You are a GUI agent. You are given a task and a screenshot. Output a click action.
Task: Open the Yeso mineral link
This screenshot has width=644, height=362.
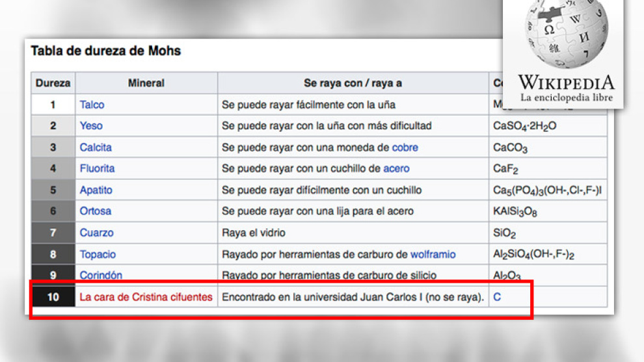(x=91, y=126)
